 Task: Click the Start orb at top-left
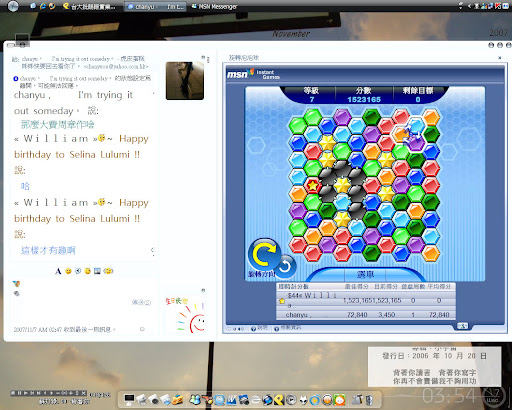point(13,6)
